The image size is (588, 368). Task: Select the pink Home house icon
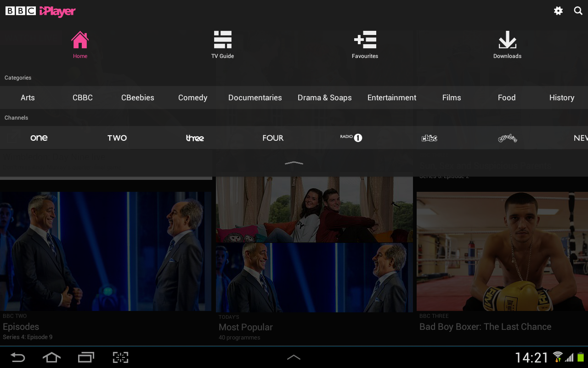point(80,40)
